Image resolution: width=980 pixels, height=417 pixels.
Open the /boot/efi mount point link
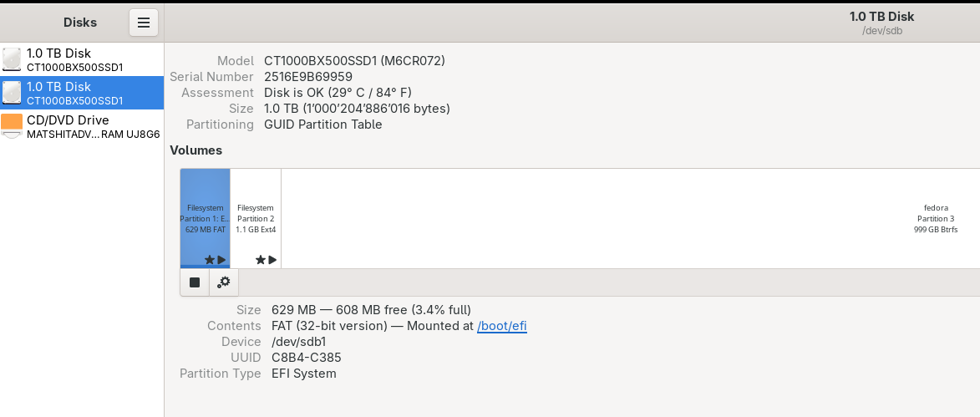[x=501, y=326]
